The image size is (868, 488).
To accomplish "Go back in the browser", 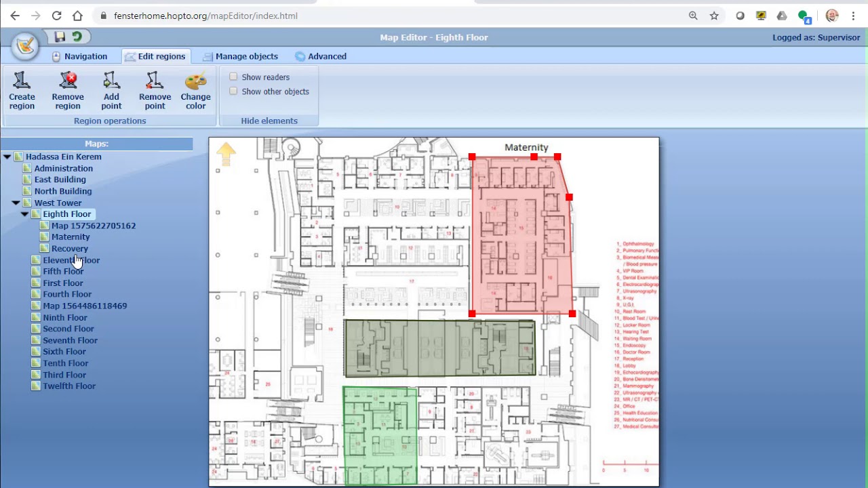I will pyautogui.click(x=15, y=16).
